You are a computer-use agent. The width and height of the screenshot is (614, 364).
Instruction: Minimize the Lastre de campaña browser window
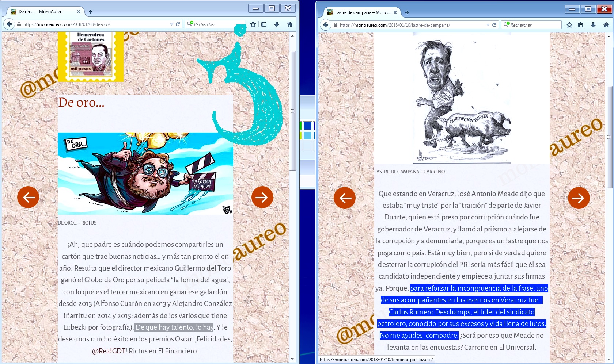point(572,9)
